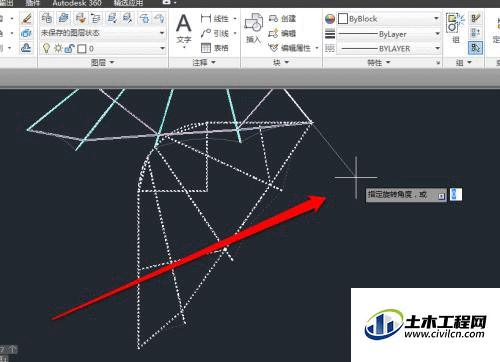The width and height of the screenshot is (500, 362).
Task: Insert a Table (表格)
Action: tap(215, 48)
